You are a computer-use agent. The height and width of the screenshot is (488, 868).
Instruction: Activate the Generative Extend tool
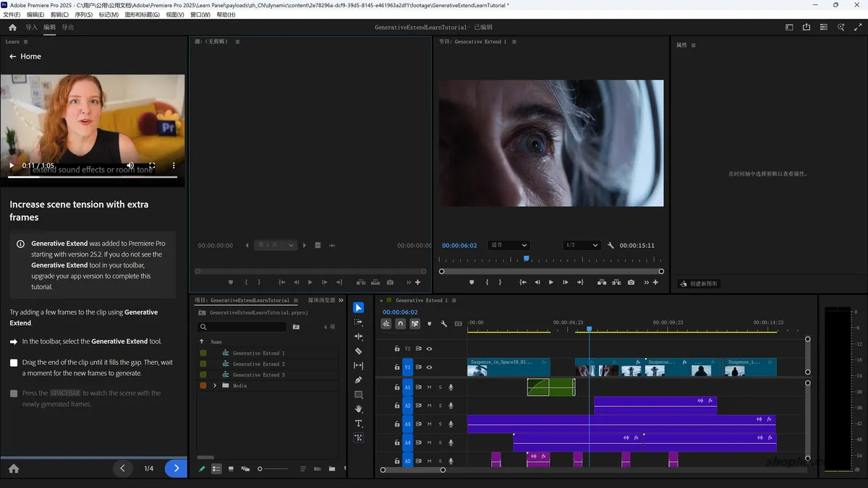359,438
